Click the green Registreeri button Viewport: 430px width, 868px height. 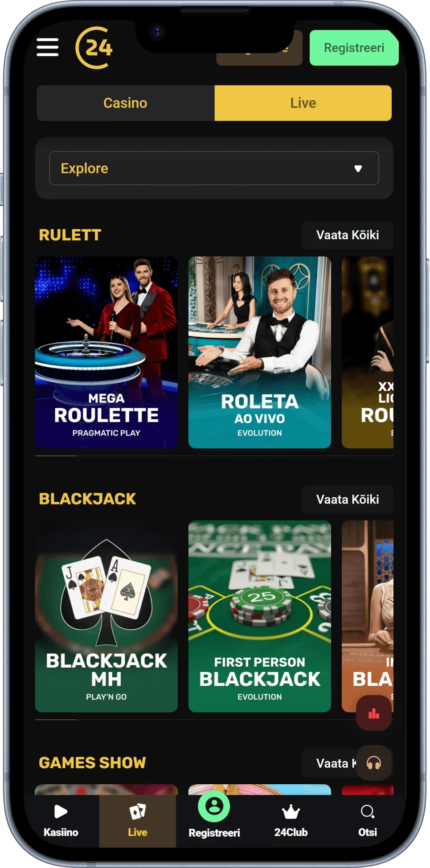(354, 48)
